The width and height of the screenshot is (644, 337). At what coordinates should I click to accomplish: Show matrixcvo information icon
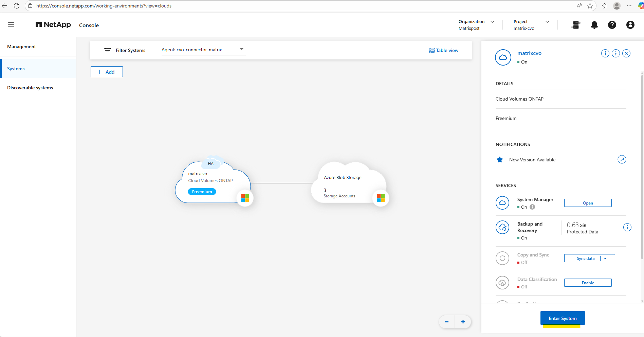point(605,53)
